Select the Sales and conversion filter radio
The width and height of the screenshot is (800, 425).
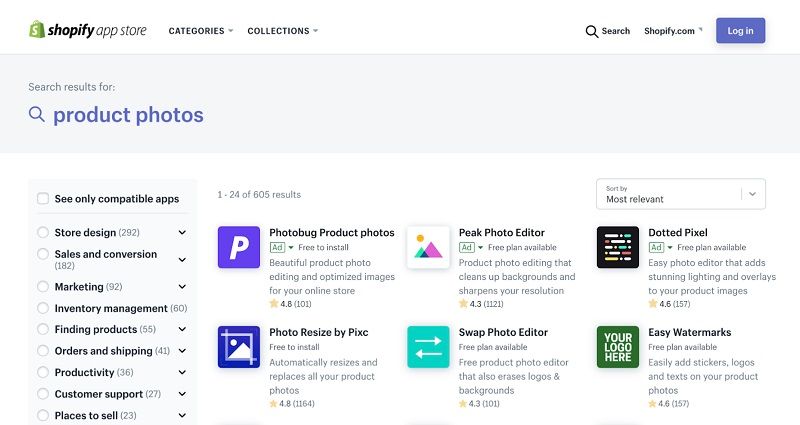pyautogui.click(x=43, y=254)
